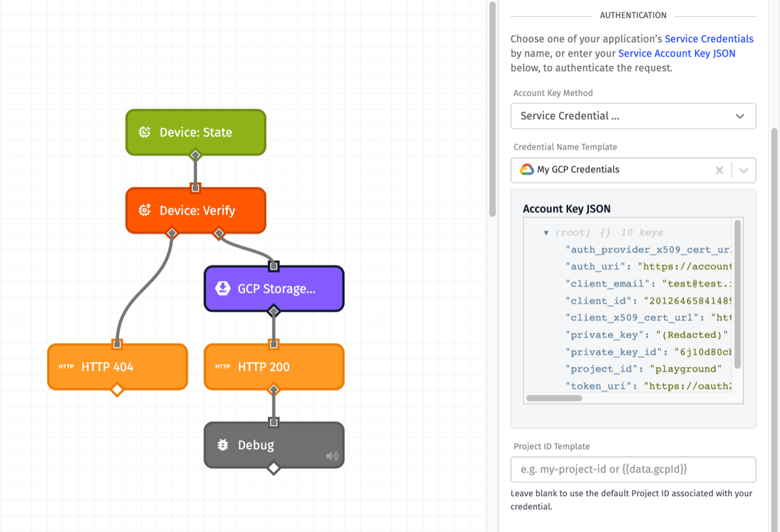Click the "client_email" key row
780x532 pixels.
[649, 284]
